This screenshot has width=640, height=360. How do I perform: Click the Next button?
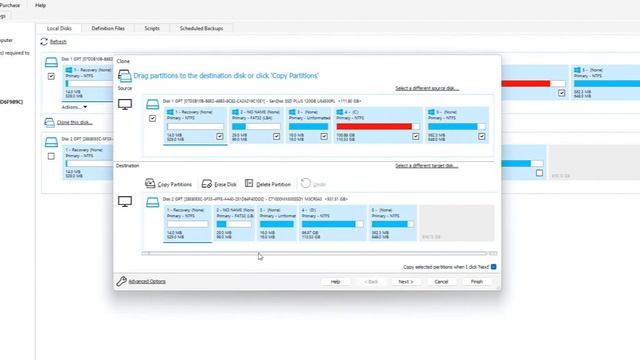click(x=406, y=282)
